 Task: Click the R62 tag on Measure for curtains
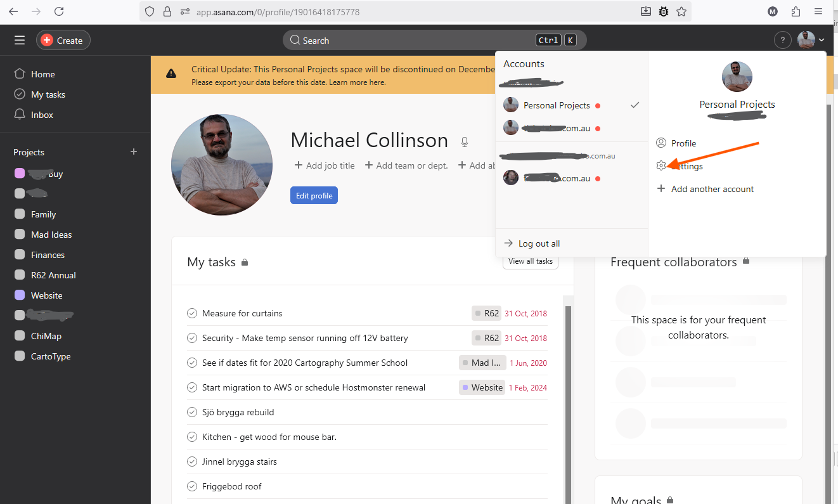pyautogui.click(x=486, y=313)
